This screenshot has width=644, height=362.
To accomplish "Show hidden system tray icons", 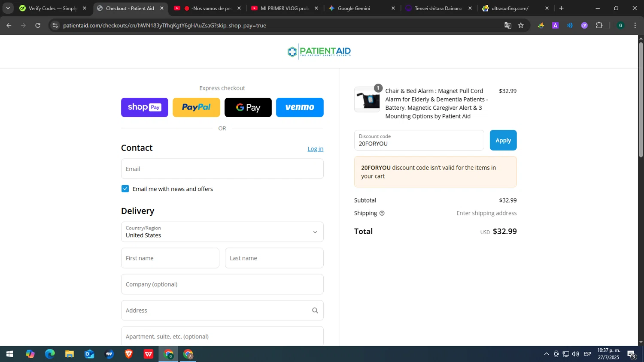I will [x=547, y=354].
